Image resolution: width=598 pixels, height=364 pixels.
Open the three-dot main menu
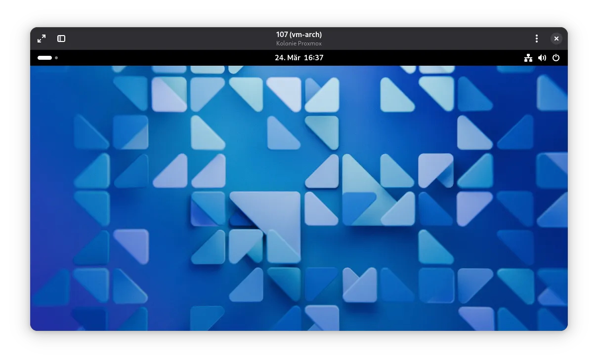(536, 39)
